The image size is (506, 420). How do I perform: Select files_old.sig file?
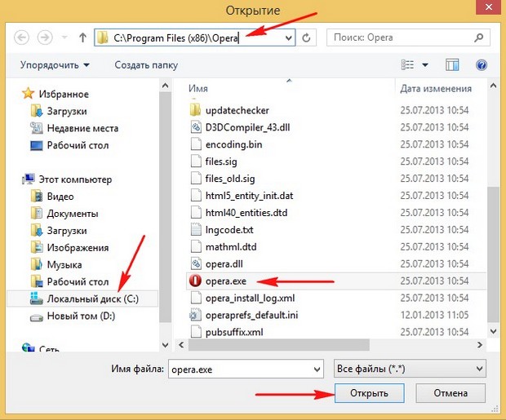click(x=230, y=179)
